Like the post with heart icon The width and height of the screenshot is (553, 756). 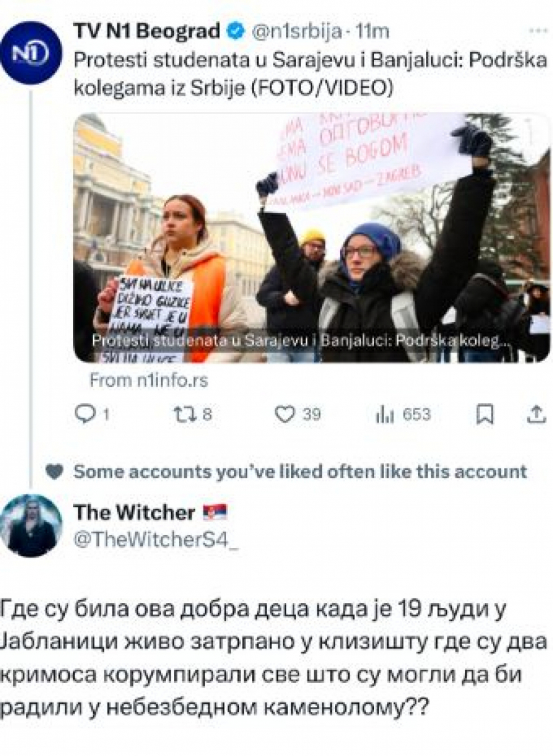pyautogui.click(x=284, y=415)
